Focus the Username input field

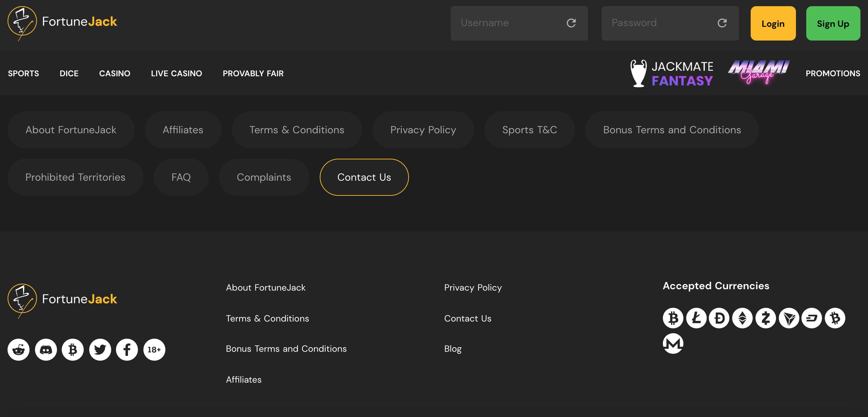519,23
